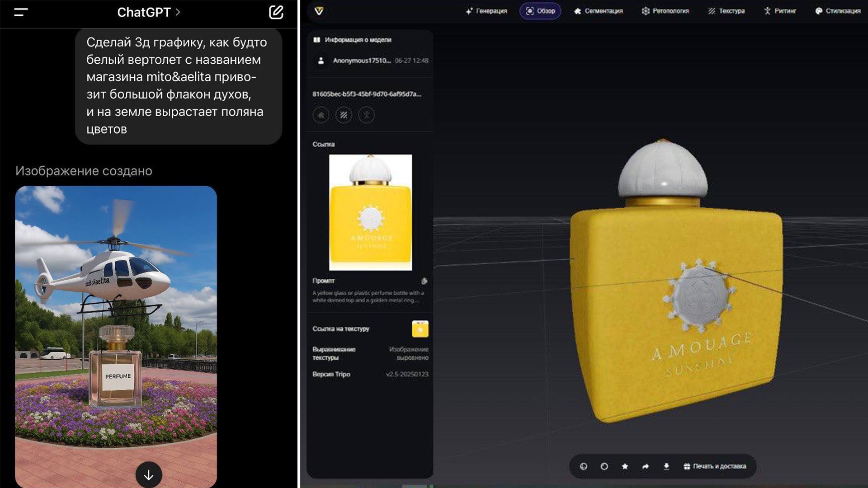Select the prompt text about yellow perfume bottle
This screenshot has height=488, width=868.
pos(368,296)
